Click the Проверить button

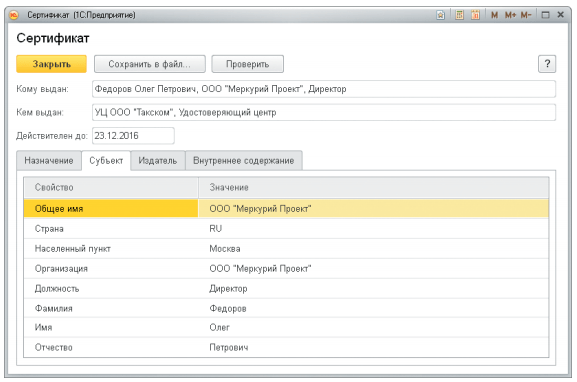[247, 64]
